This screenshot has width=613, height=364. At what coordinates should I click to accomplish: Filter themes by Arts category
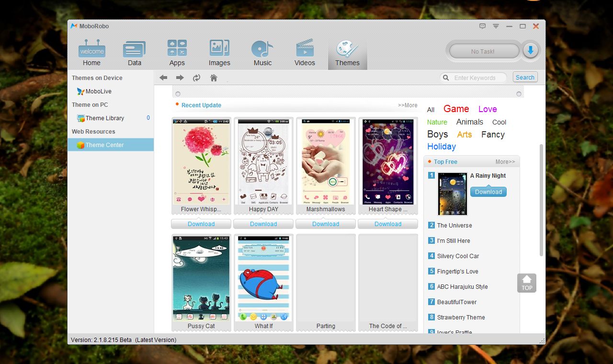(x=464, y=135)
